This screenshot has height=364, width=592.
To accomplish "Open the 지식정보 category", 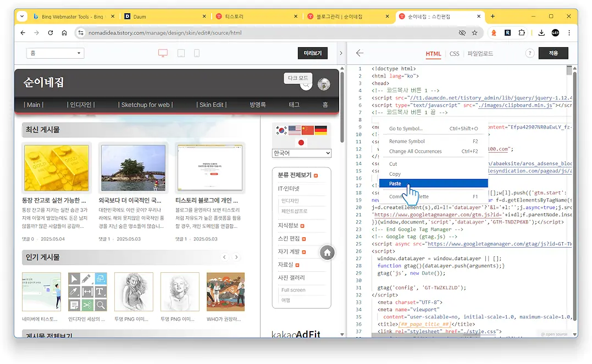I will coord(288,226).
